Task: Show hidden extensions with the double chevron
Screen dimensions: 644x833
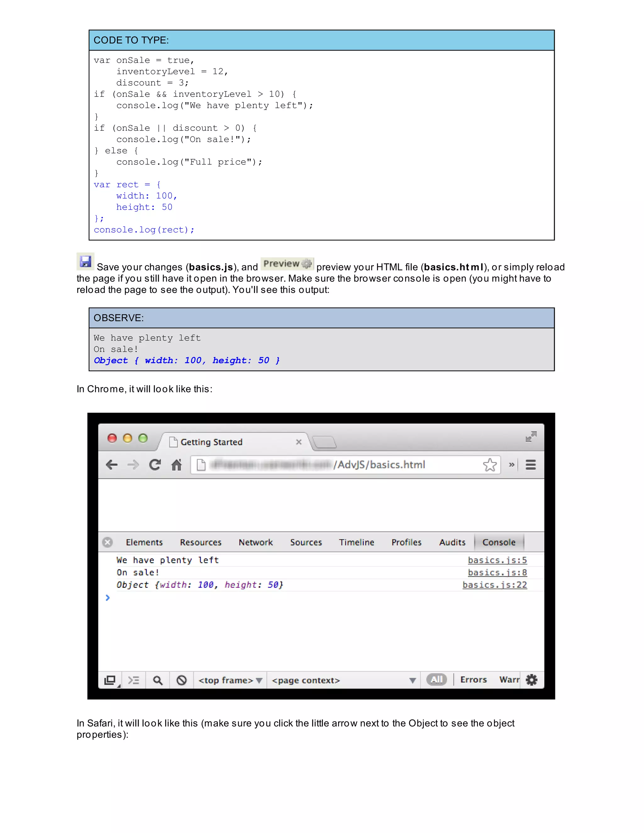Action: tap(512, 465)
